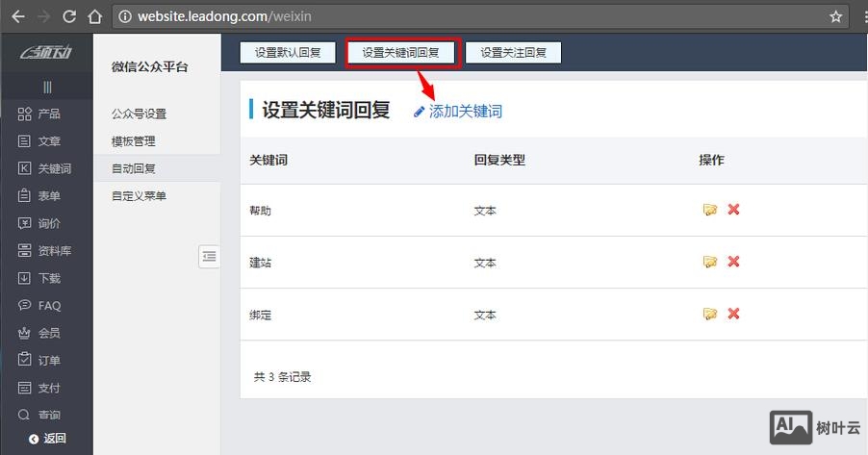Viewport: 868px width, 455px height.
Task: Click the 微信公众平台 heading
Action: (x=149, y=67)
